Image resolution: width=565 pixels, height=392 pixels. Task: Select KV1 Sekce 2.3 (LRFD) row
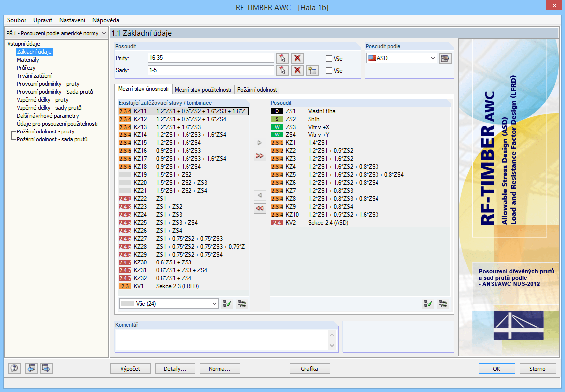184,286
